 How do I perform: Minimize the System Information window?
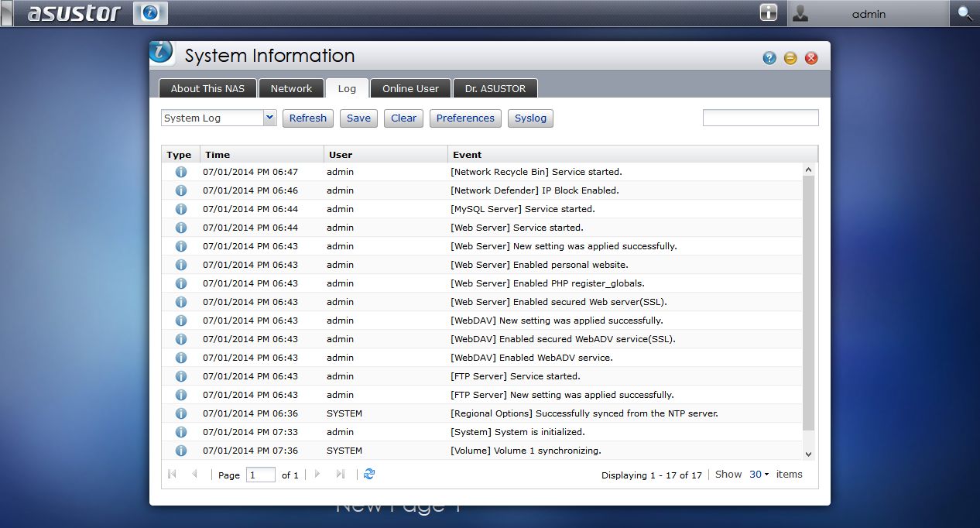pyautogui.click(x=790, y=58)
